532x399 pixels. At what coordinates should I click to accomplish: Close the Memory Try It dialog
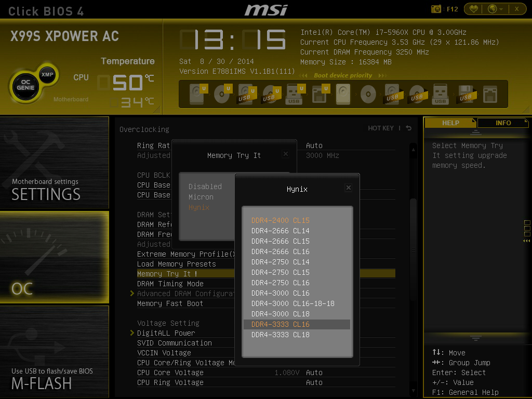pos(286,154)
